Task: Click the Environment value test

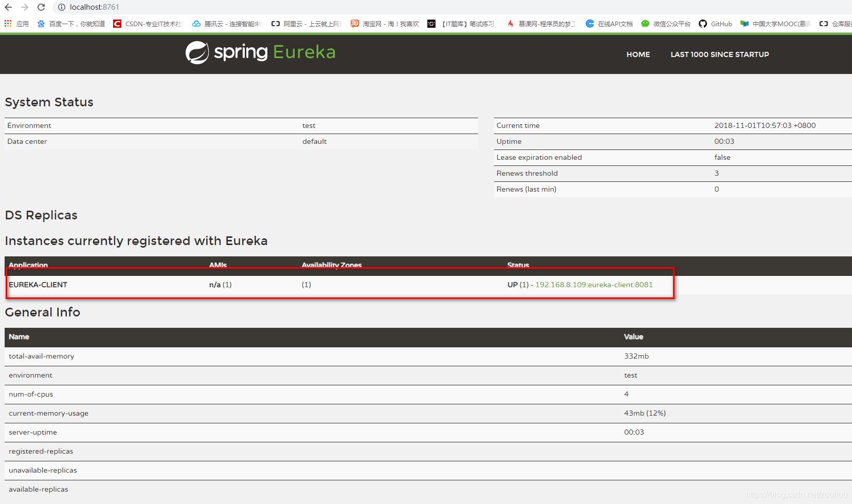Action: tap(309, 125)
